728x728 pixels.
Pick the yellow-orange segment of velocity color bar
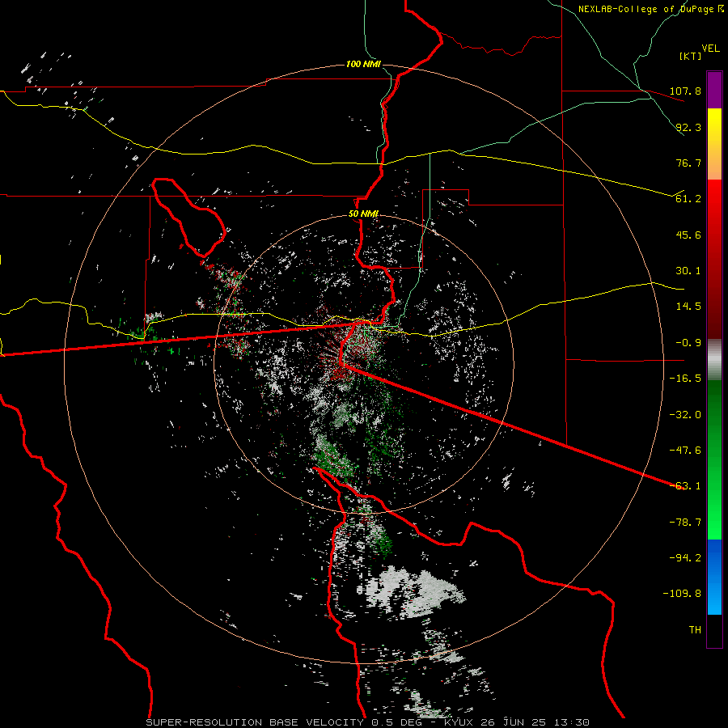[x=714, y=144]
